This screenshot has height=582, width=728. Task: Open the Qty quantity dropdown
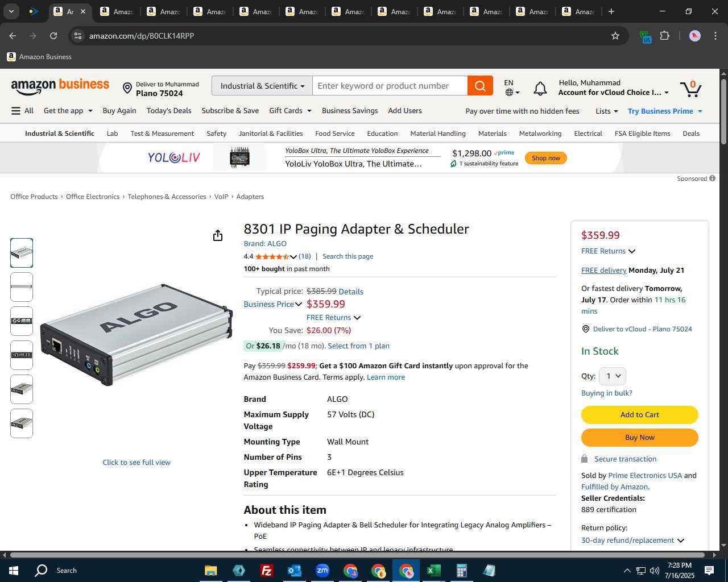[x=614, y=376]
